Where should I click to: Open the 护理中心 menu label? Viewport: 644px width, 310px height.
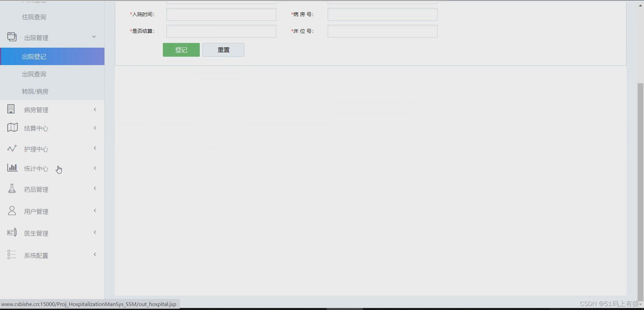tap(36, 149)
